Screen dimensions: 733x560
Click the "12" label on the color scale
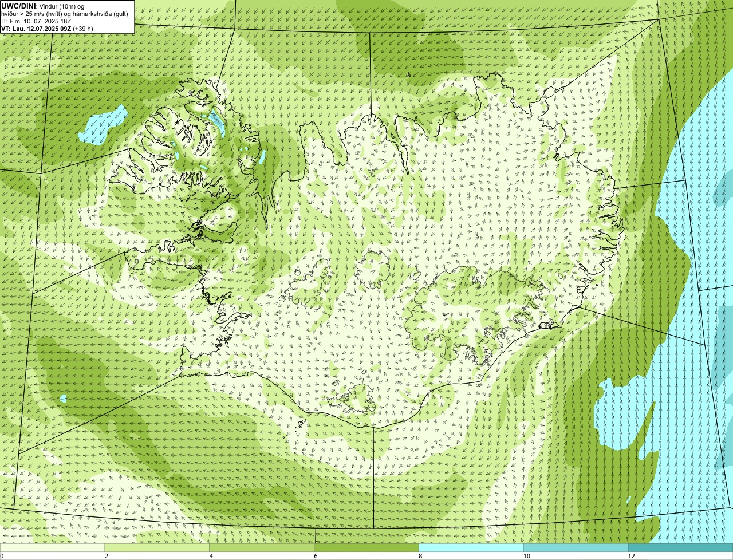[631, 556]
